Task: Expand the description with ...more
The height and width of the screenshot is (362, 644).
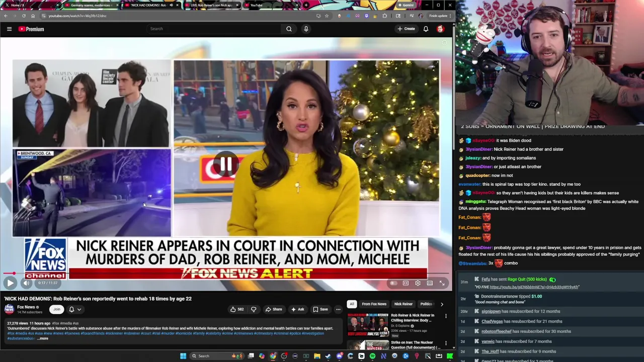Action: (x=42, y=338)
